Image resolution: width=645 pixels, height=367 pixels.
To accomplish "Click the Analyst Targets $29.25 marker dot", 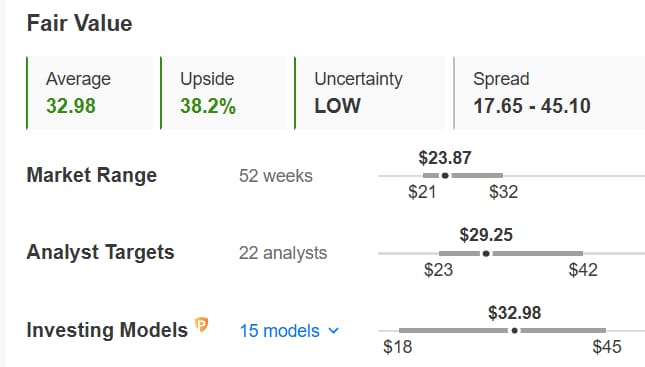I will pyautogui.click(x=486, y=253).
